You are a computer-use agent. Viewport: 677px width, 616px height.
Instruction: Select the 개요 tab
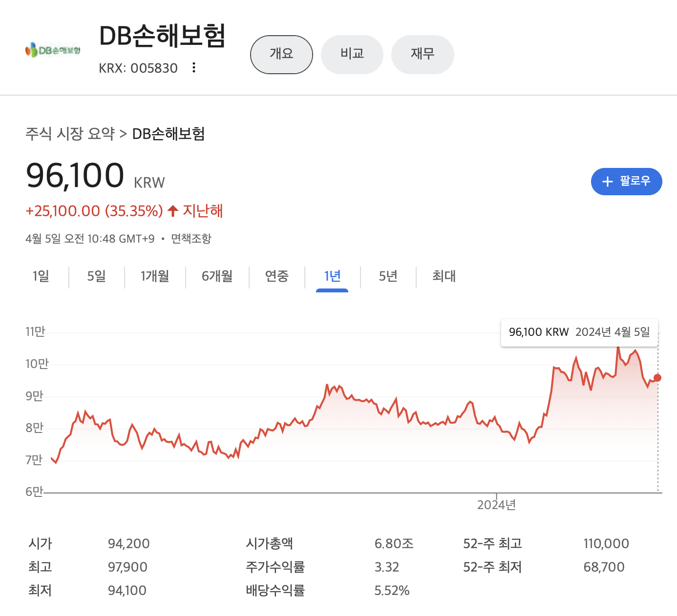pos(281,54)
